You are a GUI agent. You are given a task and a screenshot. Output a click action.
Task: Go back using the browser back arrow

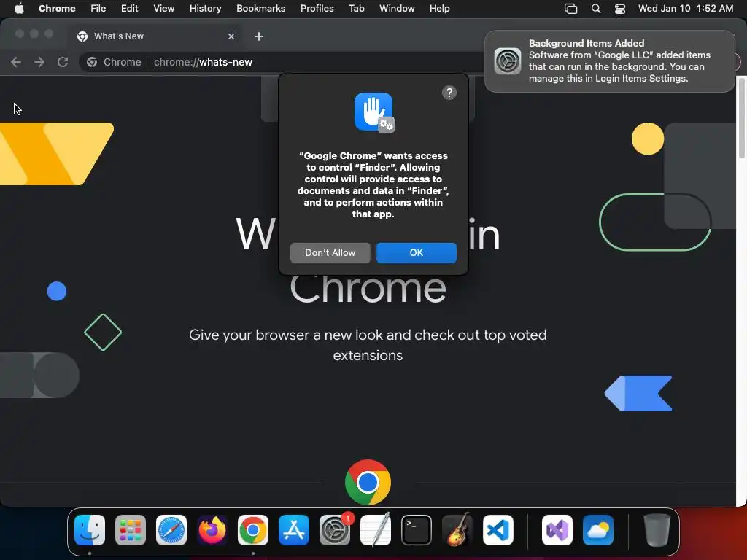[16, 62]
